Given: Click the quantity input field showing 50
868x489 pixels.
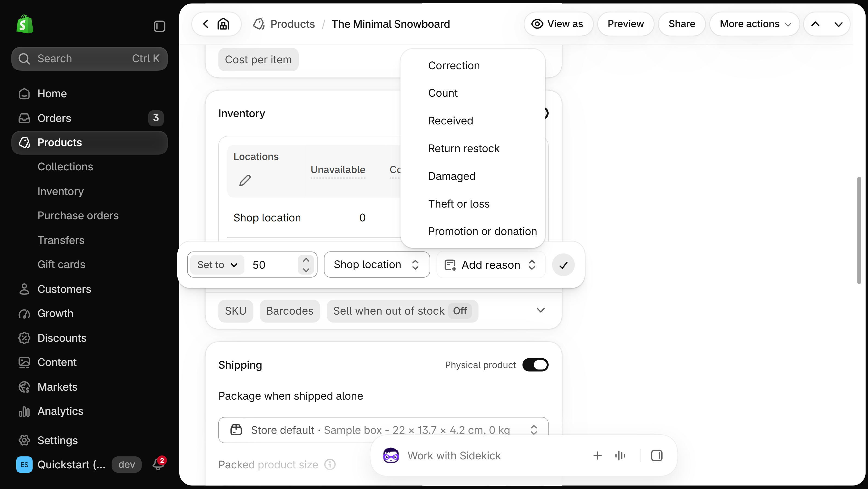Looking at the screenshot, I should (273, 265).
